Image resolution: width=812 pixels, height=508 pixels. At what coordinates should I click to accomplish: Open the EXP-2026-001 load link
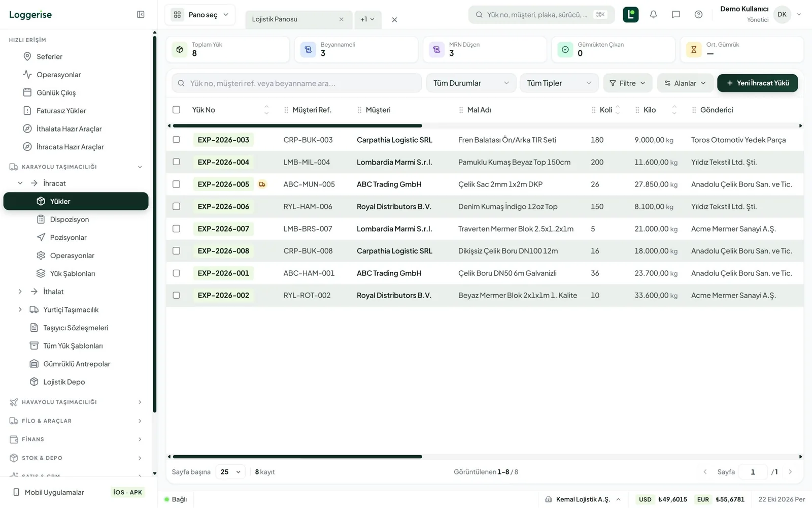pyautogui.click(x=223, y=273)
